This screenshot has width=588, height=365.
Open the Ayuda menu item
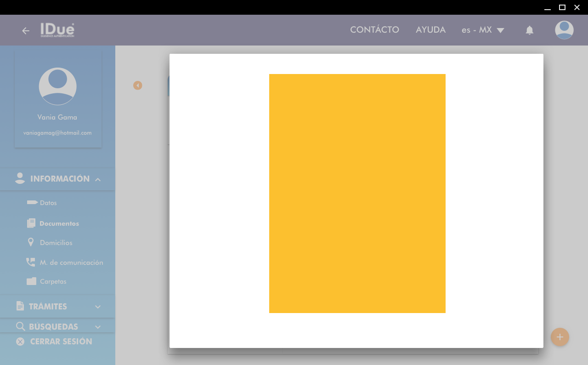[430, 30]
